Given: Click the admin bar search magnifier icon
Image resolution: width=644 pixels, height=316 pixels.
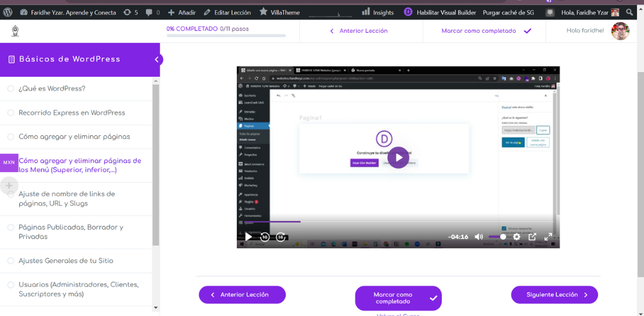Looking at the screenshot, I should [x=630, y=12].
